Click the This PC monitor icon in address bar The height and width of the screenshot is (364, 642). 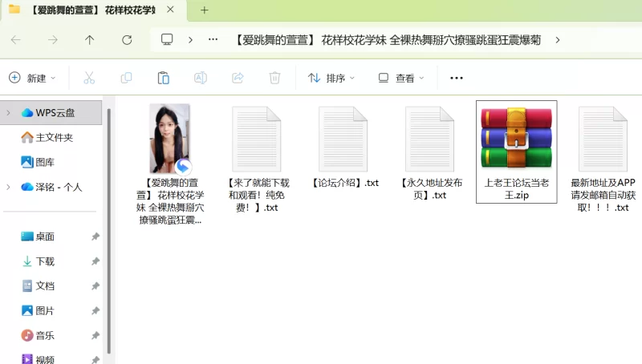167,39
